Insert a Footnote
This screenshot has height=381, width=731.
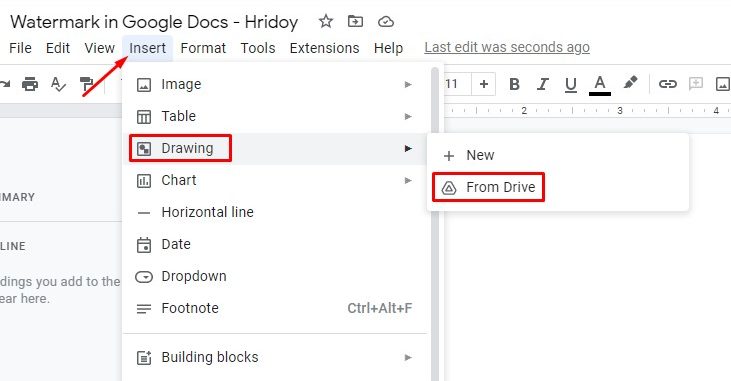(275, 308)
